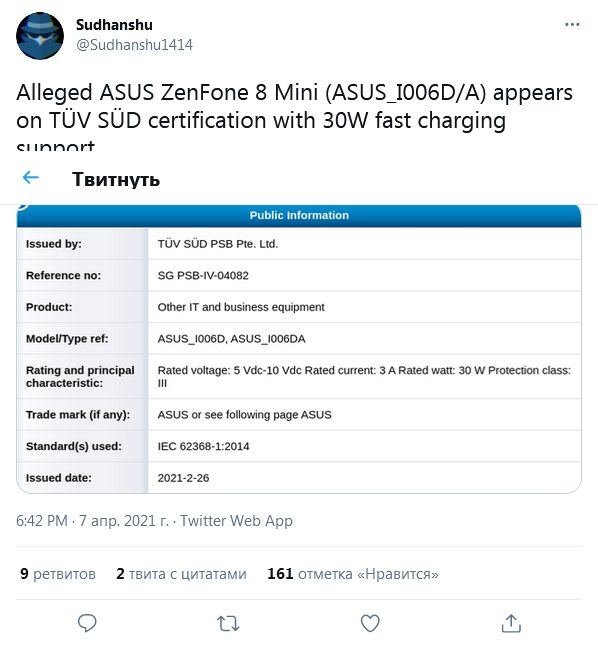598x647 pixels.
Task: Open the TÜV SÜD certification image
Action: click(299, 349)
